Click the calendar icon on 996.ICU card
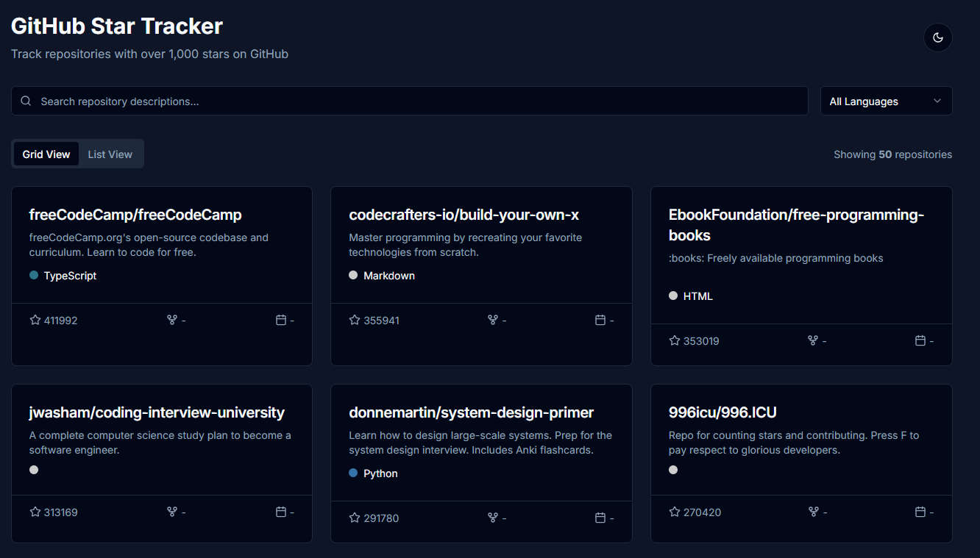Image resolution: width=980 pixels, height=558 pixels. click(920, 512)
